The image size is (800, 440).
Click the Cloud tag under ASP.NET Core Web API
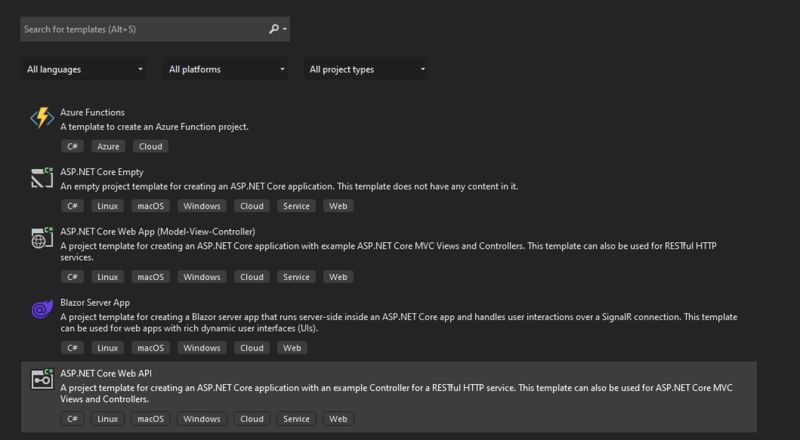(252, 419)
